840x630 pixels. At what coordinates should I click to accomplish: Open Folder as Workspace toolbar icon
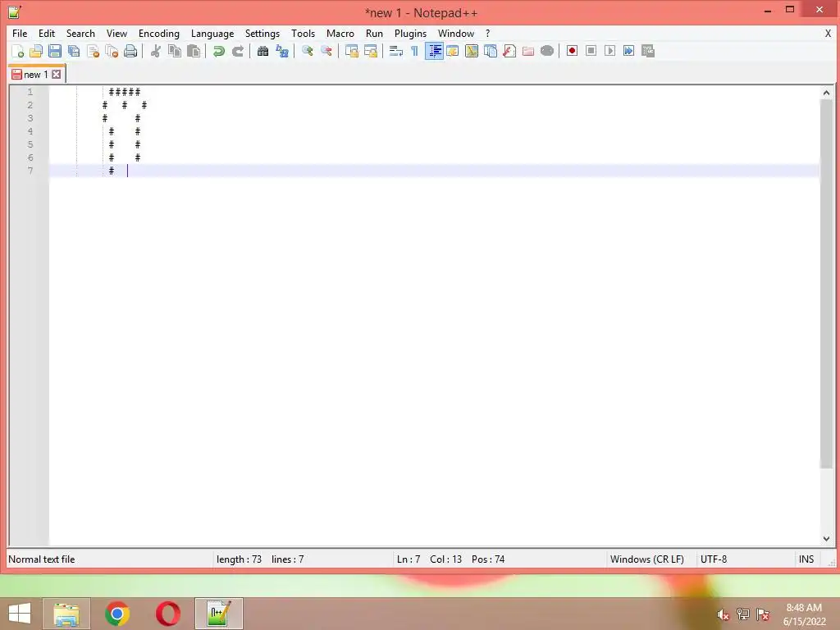528,51
